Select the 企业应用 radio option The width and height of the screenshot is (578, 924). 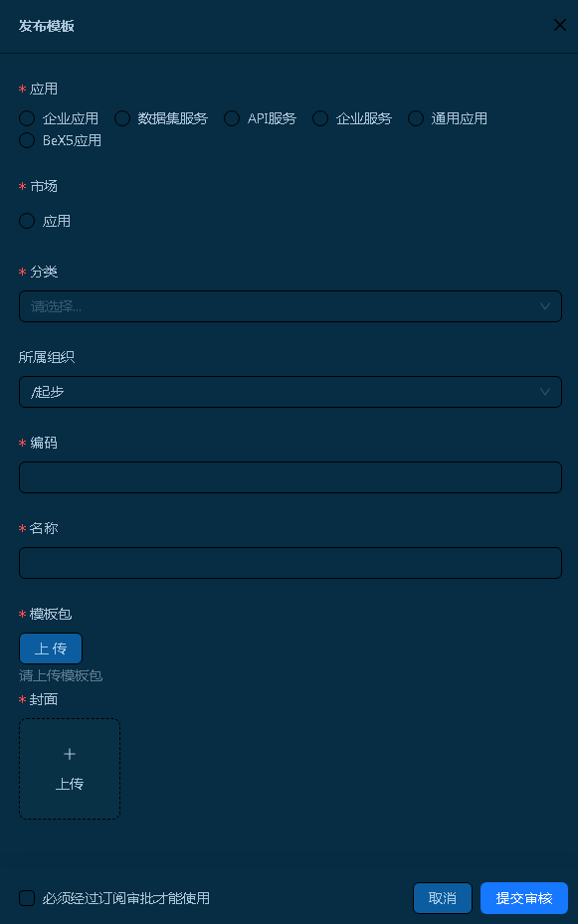tap(27, 118)
